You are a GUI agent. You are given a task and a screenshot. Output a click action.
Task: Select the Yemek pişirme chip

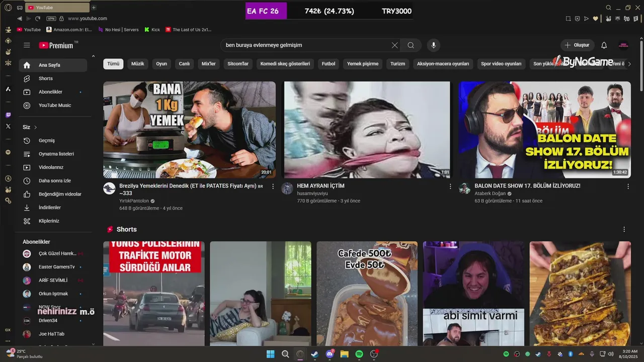pyautogui.click(x=363, y=64)
